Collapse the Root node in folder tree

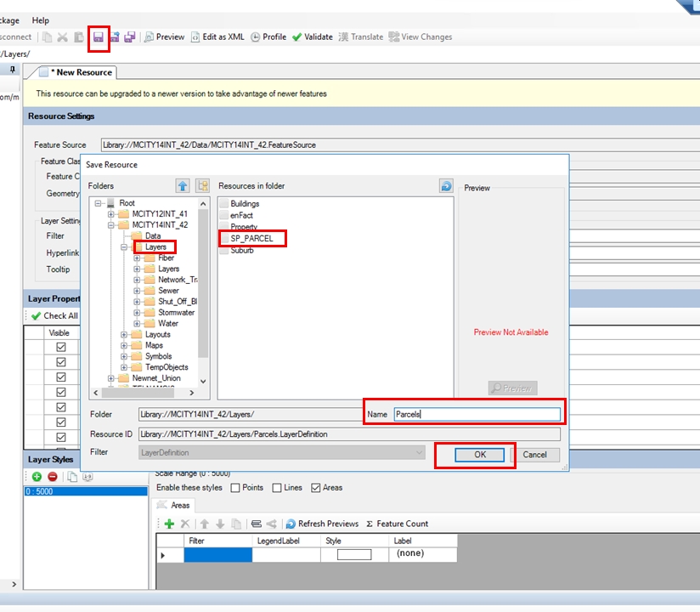[x=99, y=203]
